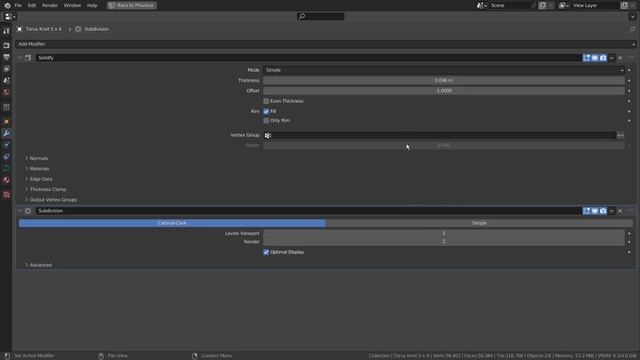Toggle Subdivision viewport display
640x360 pixels.
coord(595,211)
